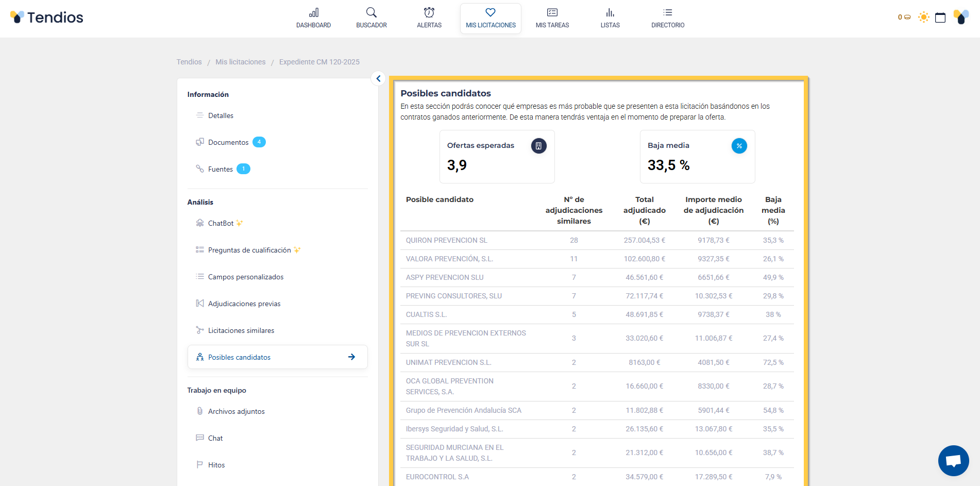Select the Mis Licitaciones tab
The image size is (980, 486).
pyautogui.click(x=491, y=18)
